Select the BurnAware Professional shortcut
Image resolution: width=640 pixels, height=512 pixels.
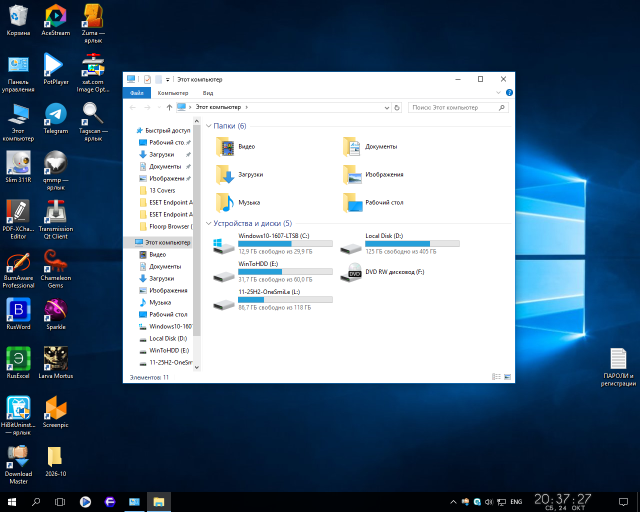coord(18,269)
